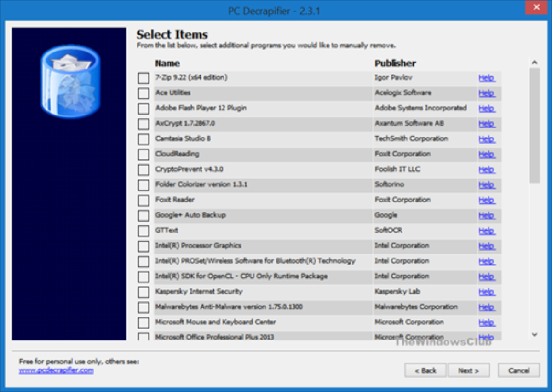Open Help link for Kaspersky Internet Security
Viewport: 552px width, 392px height.
(x=487, y=292)
